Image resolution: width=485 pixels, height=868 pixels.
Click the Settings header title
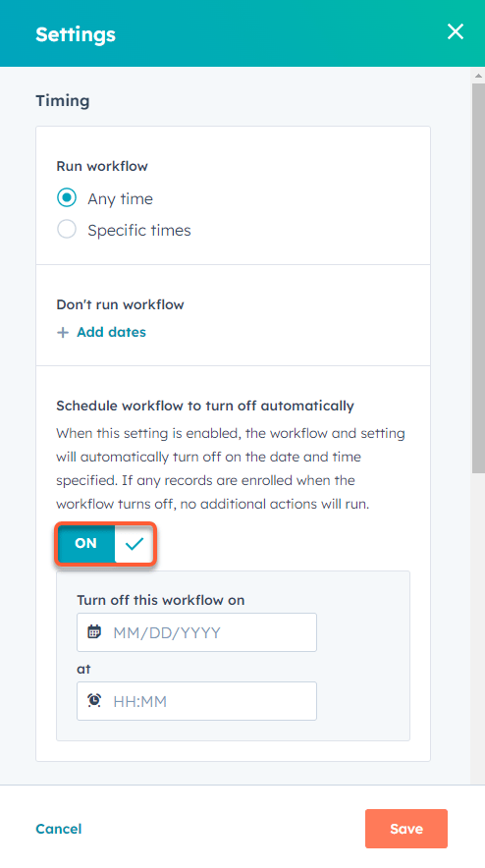(76, 34)
